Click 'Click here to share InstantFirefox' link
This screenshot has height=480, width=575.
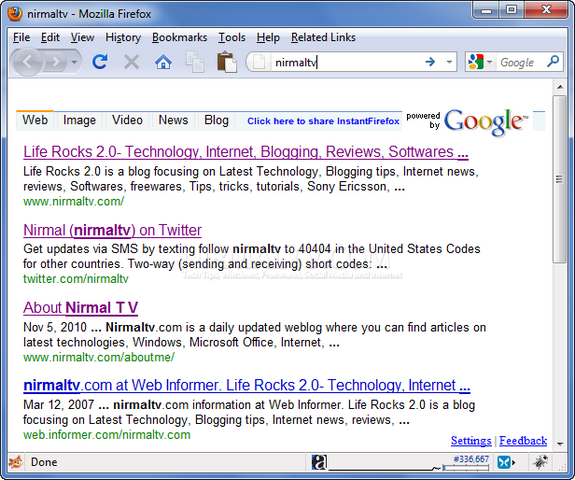coord(323,121)
